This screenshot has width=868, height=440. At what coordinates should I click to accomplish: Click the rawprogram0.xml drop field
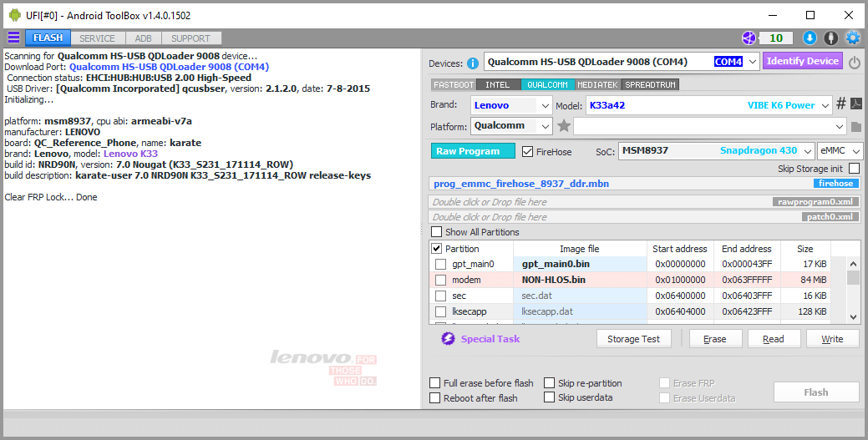645,202
